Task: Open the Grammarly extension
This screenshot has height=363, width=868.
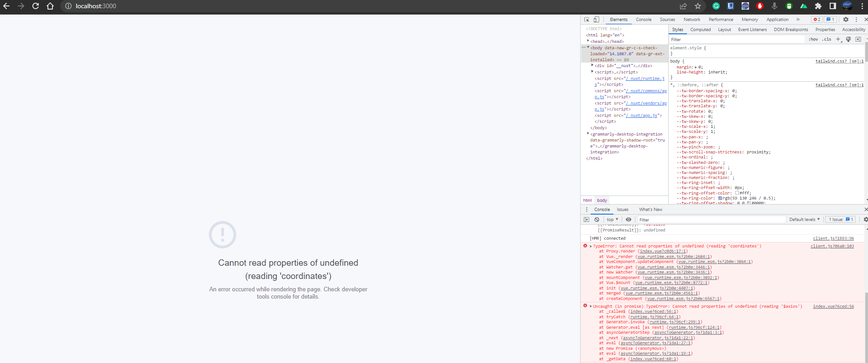Action: pos(716,6)
